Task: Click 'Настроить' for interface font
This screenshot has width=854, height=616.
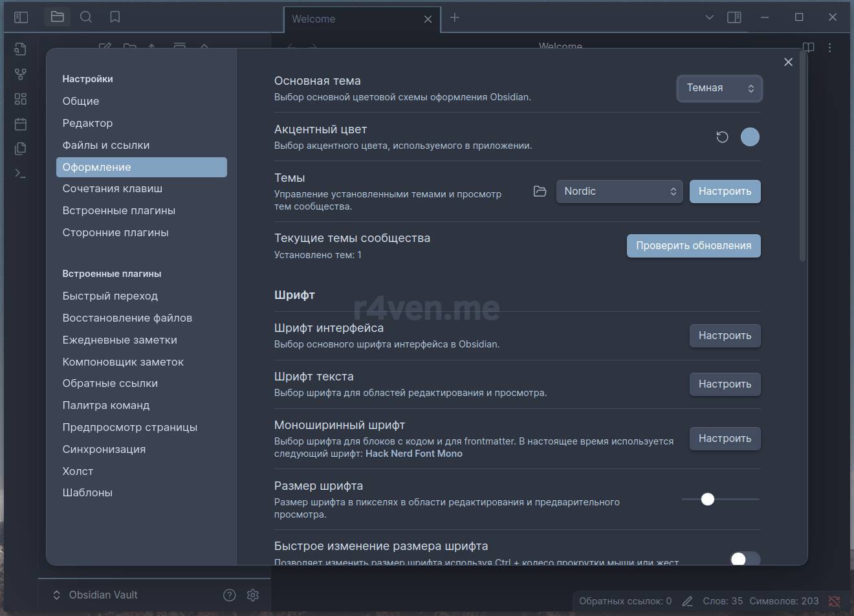Action: point(725,336)
